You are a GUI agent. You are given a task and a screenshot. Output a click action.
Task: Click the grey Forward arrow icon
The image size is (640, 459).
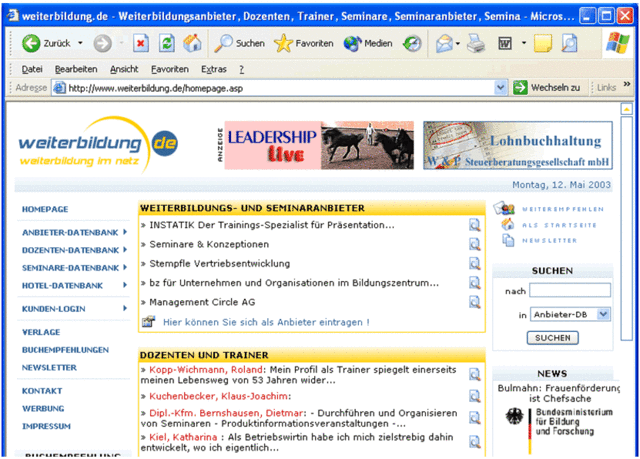click(102, 43)
